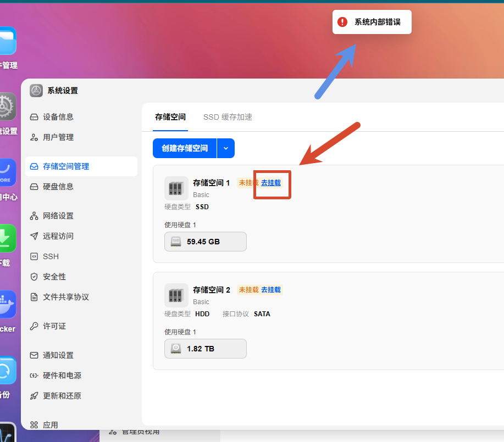Image resolution: width=504 pixels, height=442 pixels.
Task: Select the 1.82 TB HDD disk chip
Action: pyautogui.click(x=206, y=349)
